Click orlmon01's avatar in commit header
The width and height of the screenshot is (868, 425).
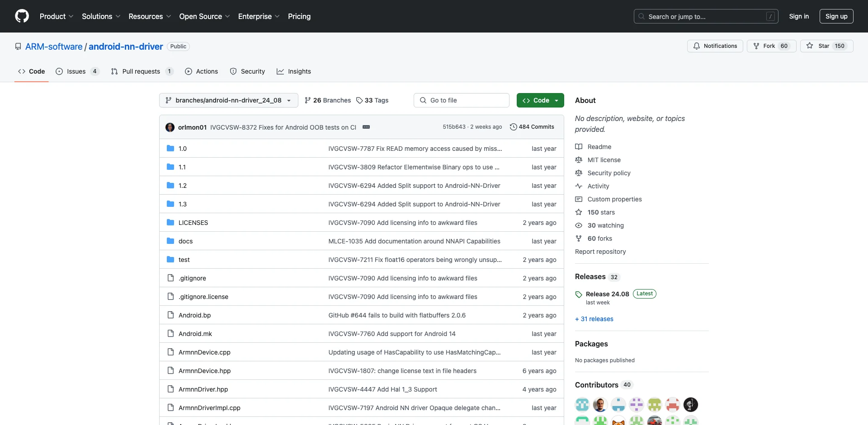tap(170, 127)
